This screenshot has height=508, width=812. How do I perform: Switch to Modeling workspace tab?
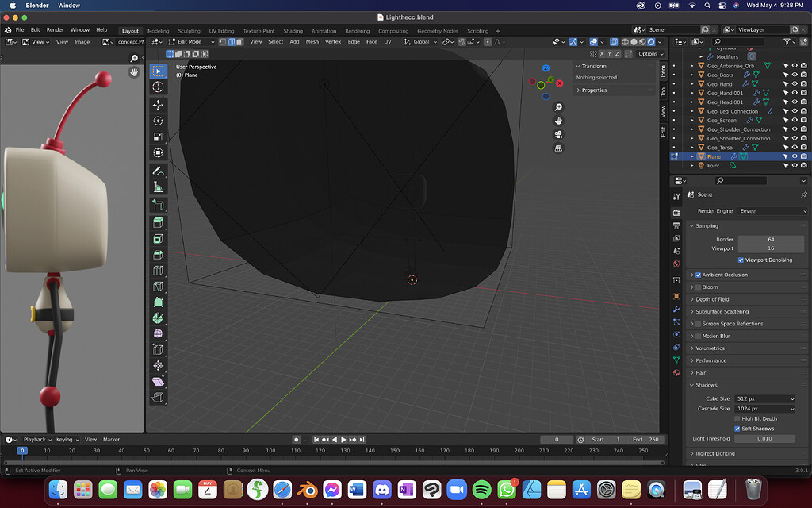coord(159,31)
